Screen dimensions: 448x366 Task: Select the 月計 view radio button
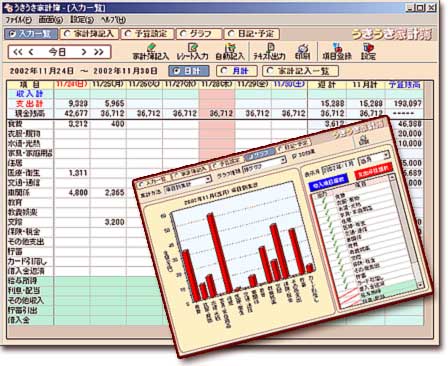[x=237, y=71]
